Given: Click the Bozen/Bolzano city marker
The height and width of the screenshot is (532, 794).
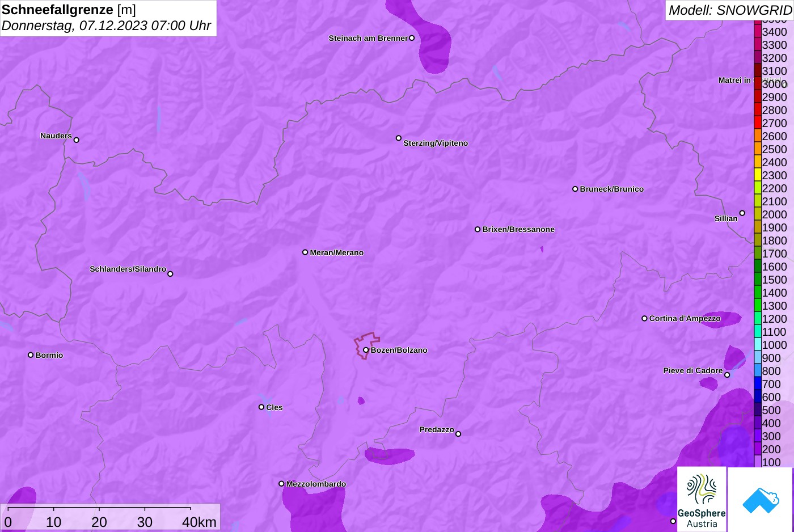Looking at the screenshot, I should [366, 350].
